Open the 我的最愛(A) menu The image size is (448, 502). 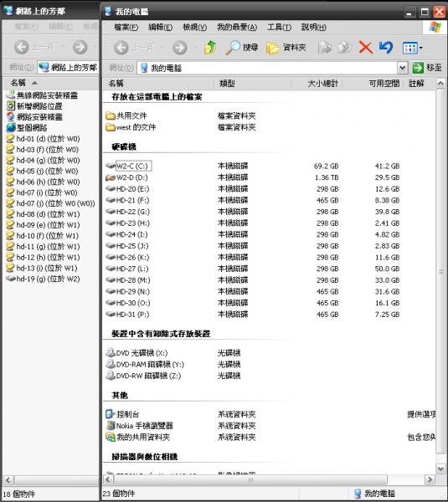[x=237, y=28]
